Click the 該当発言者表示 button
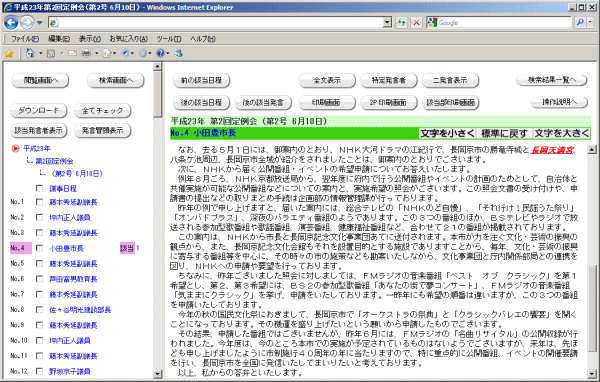This screenshot has height=382, width=600. [x=39, y=131]
